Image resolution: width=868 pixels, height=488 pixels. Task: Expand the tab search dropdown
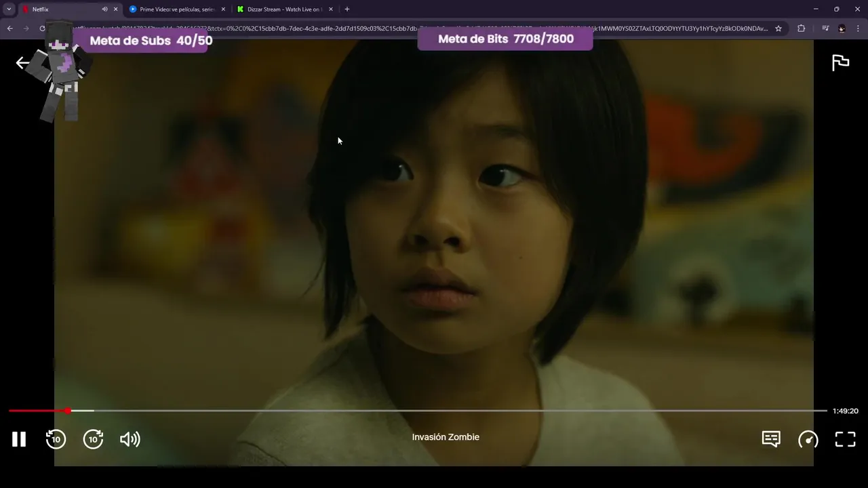coord(9,9)
